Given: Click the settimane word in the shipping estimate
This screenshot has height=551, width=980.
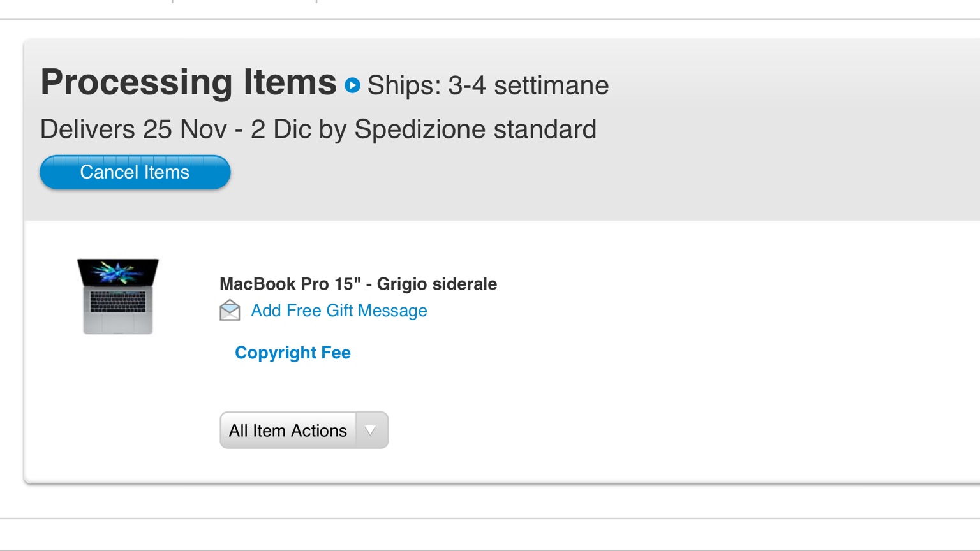Looking at the screenshot, I should [551, 85].
